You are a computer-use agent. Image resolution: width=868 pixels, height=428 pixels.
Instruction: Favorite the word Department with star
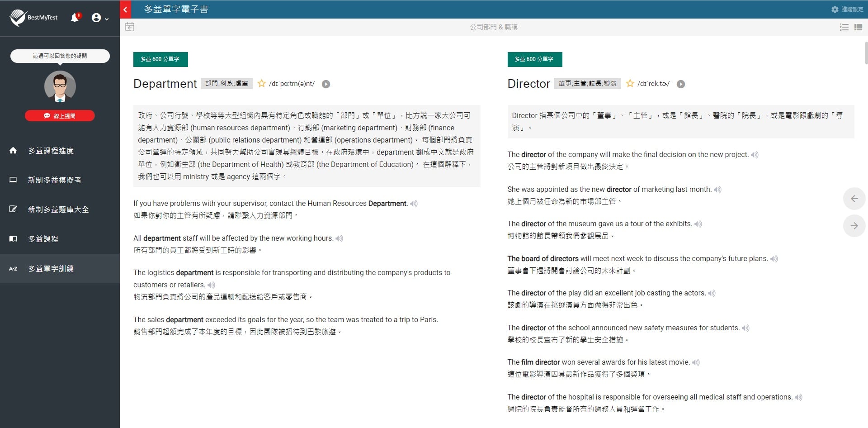pyautogui.click(x=261, y=83)
